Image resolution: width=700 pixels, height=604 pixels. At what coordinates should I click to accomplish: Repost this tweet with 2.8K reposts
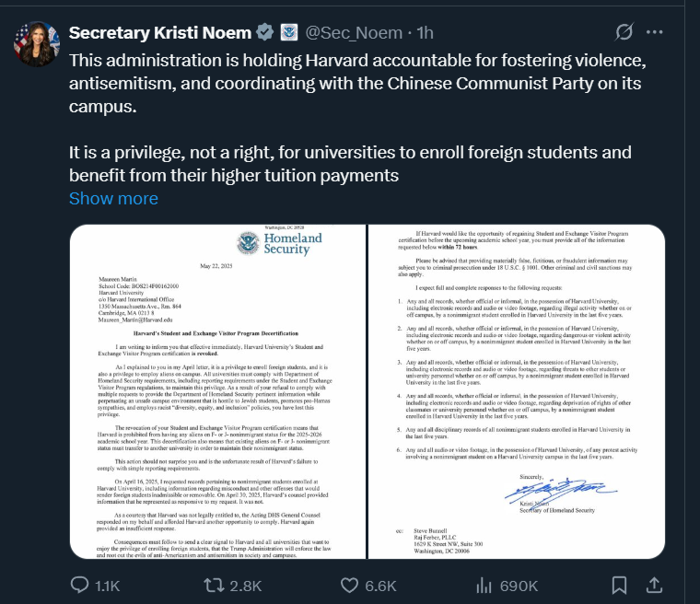pyautogui.click(x=214, y=586)
